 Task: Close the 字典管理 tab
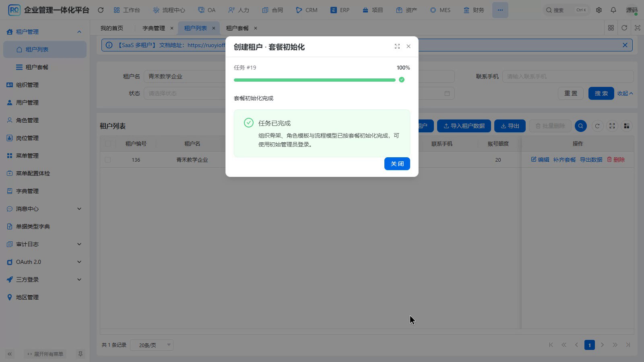point(172,28)
